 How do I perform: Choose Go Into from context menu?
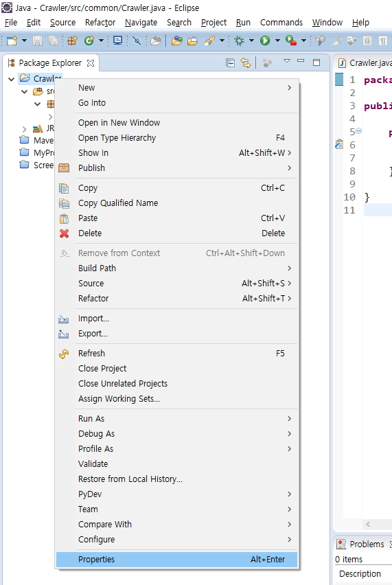pos(177,102)
